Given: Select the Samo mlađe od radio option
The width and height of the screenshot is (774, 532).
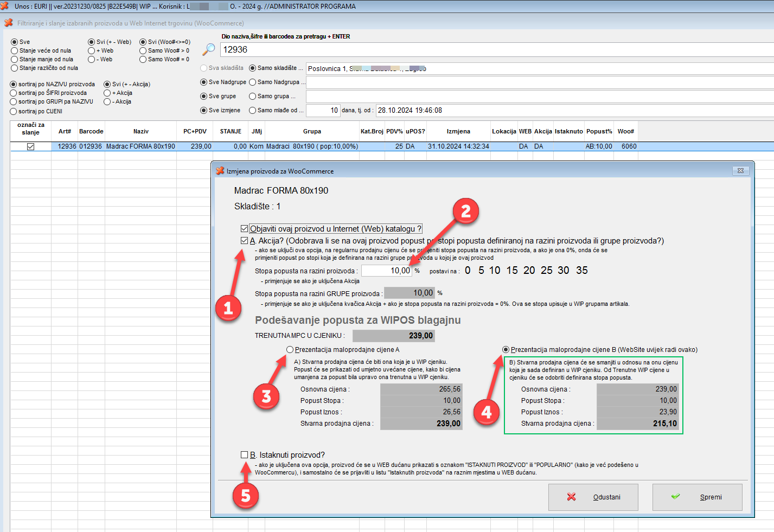Looking at the screenshot, I should coord(252,111).
